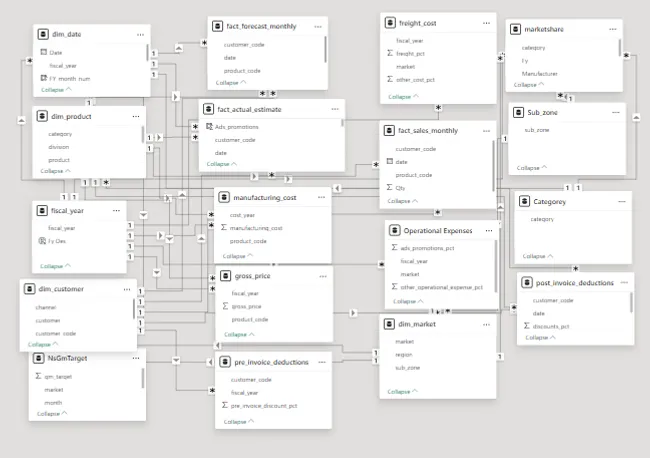Collapse the fiscal_year table

tap(55, 266)
